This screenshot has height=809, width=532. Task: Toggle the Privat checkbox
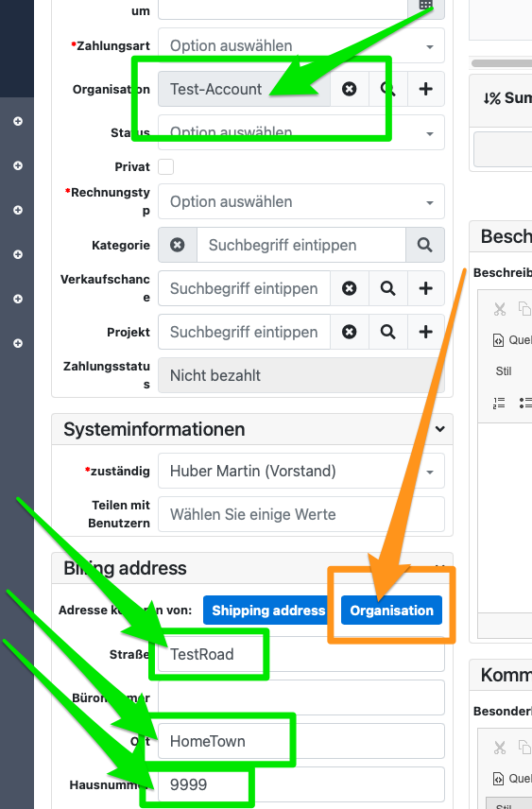165,166
